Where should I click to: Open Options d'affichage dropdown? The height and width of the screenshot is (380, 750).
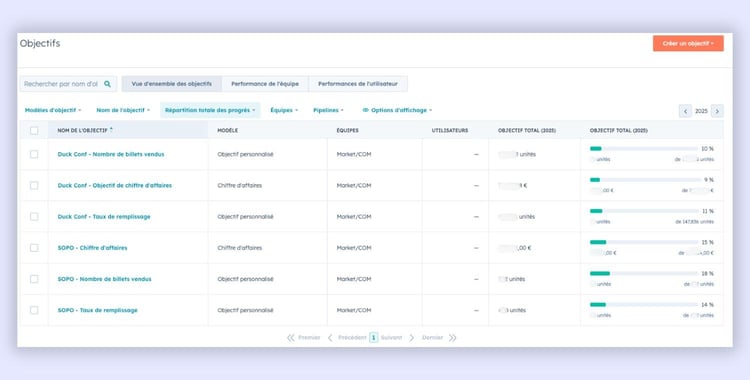pos(397,110)
